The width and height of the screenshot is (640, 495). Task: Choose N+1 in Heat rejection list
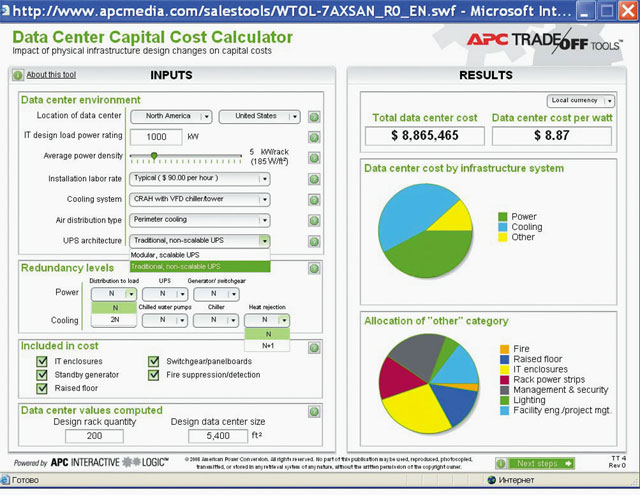coord(267,346)
